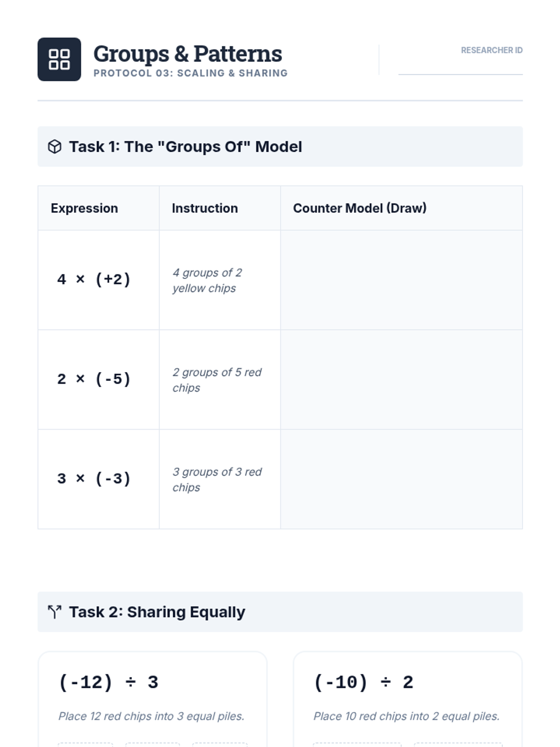Click the draw area for 3 × (-3)
The width and height of the screenshot is (560, 747).
pos(401,479)
